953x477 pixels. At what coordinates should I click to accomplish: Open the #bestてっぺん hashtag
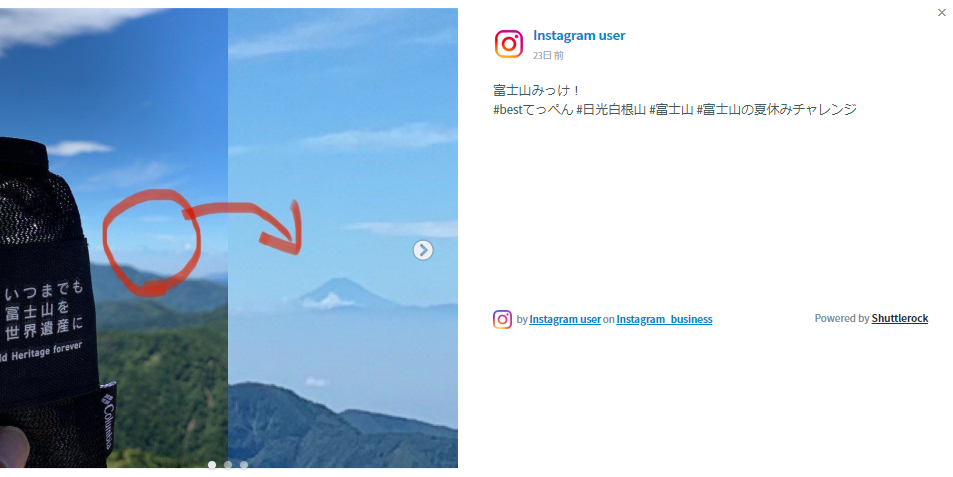tap(533, 109)
